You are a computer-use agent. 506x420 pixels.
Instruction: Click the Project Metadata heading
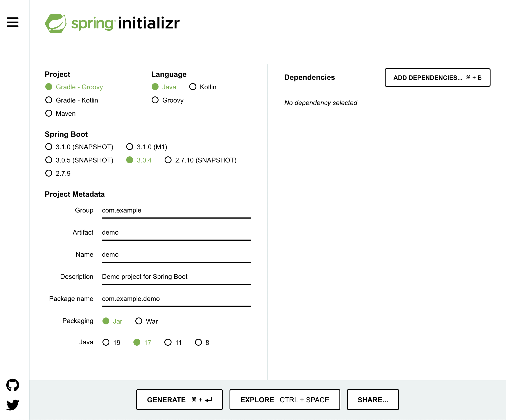click(x=75, y=194)
